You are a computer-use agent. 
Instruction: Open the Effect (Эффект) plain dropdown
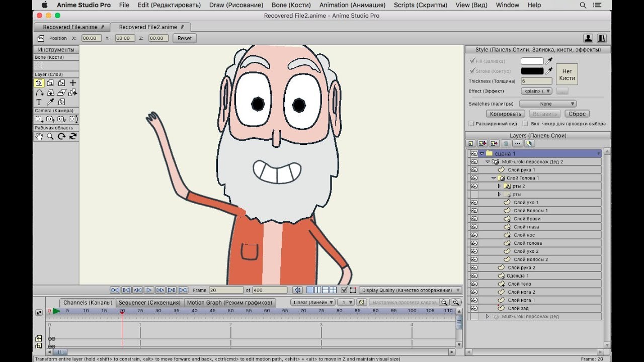click(x=538, y=91)
